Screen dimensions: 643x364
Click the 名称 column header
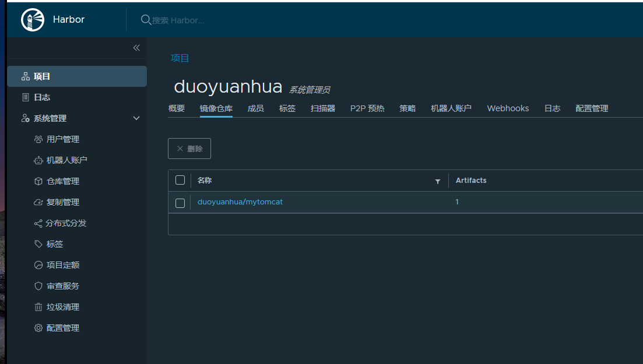point(205,181)
